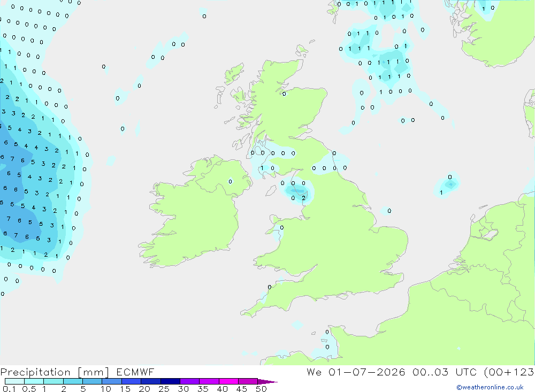This screenshot has height=392, width=535.
Task: Click the 35–40 mm legend color box
Action: click(209, 381)
